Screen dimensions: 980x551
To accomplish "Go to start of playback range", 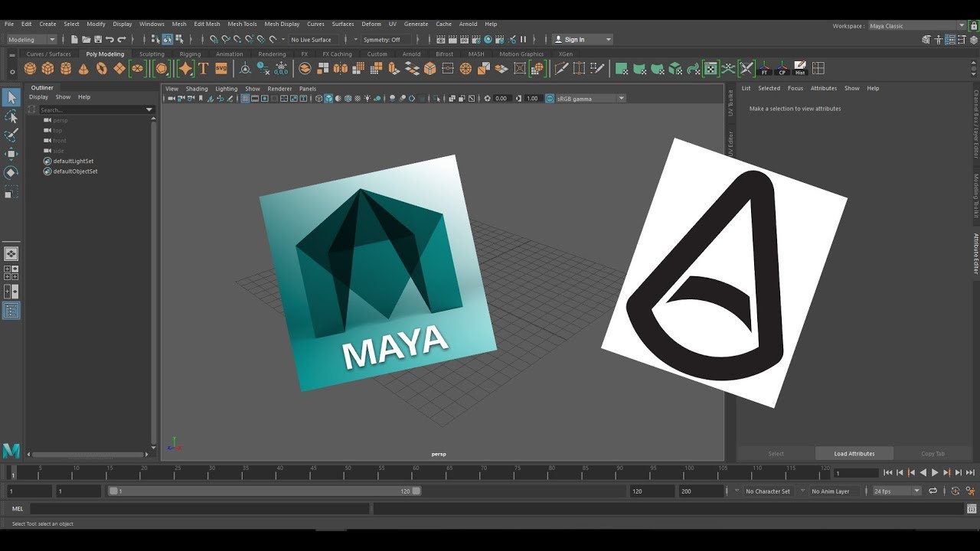I will [x=888, y=473].
